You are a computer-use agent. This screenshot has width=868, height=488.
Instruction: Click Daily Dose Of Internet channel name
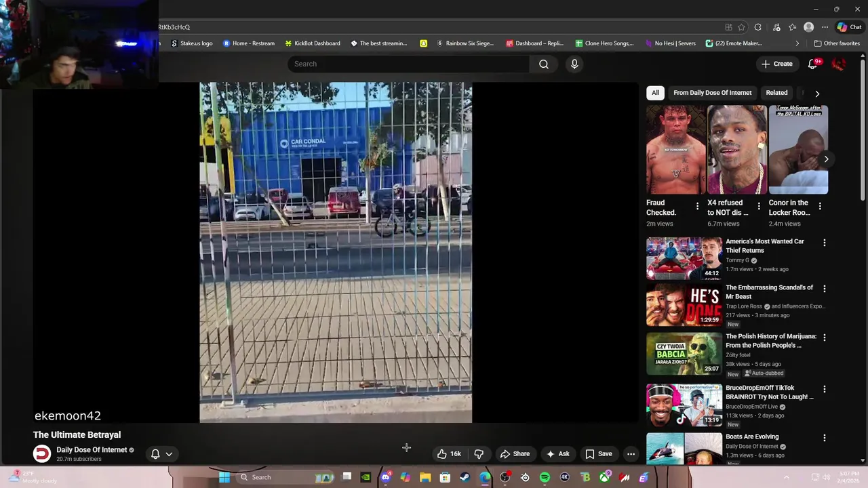point(92,450)
